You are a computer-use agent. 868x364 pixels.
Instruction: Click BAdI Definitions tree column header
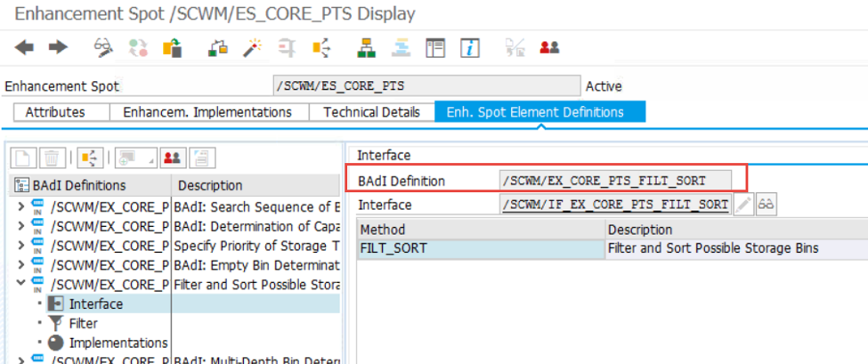tap(91, 185)
